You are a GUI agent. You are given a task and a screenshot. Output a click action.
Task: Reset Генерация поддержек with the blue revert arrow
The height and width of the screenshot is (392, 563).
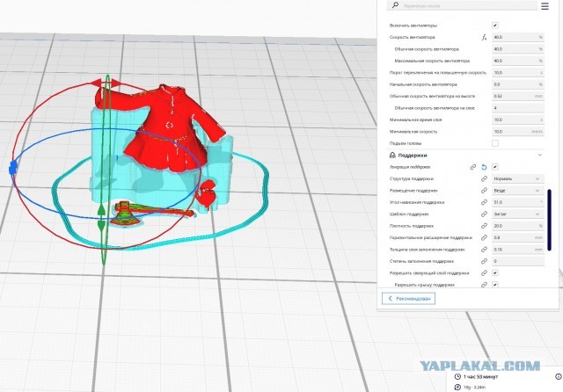click(484, 167)
